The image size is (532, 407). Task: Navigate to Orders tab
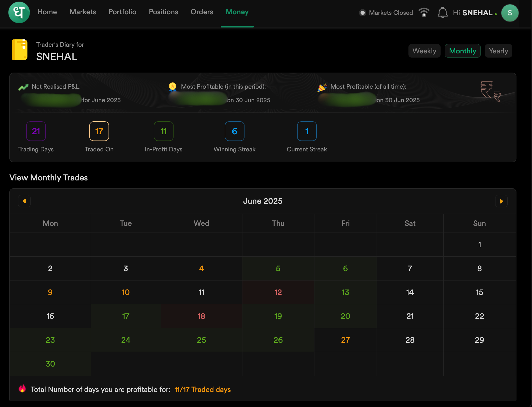click(202, 12)
